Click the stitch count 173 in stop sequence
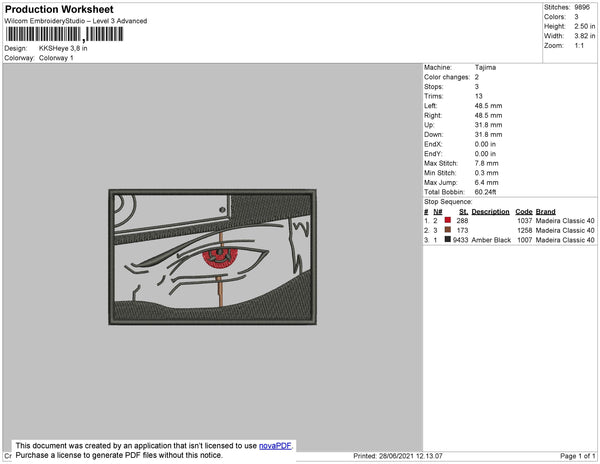The height and width of the screenshot is (464, 600). coord(462,230)
